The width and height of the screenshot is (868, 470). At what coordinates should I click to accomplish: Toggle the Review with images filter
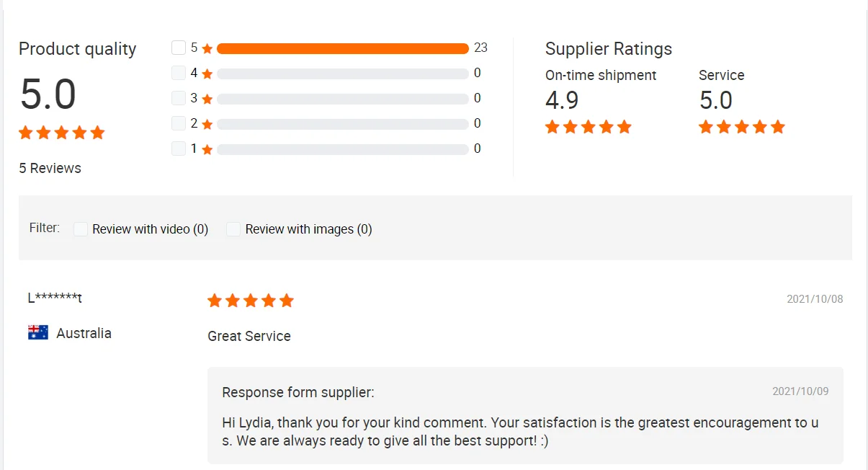pyautogui.click(x=233, y=229)
